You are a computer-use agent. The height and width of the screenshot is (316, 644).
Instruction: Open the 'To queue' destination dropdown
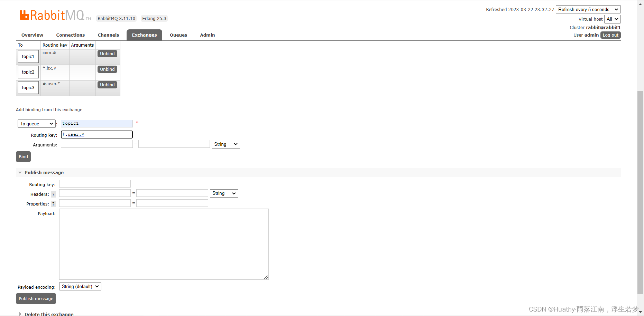click(x=36, y=124)
